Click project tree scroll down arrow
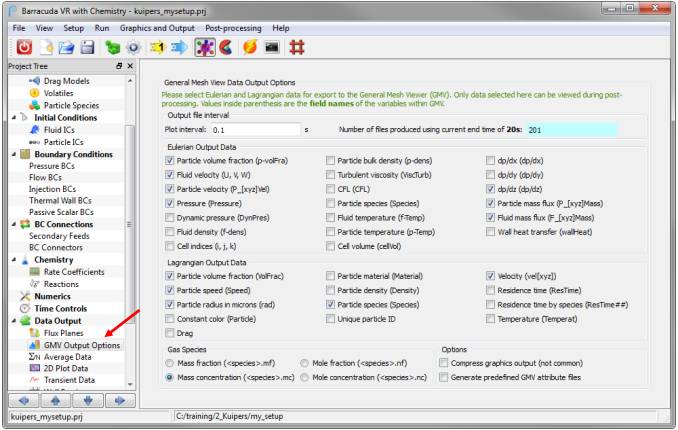The width and height of the screenshot is (678, 430). point(130,384)
